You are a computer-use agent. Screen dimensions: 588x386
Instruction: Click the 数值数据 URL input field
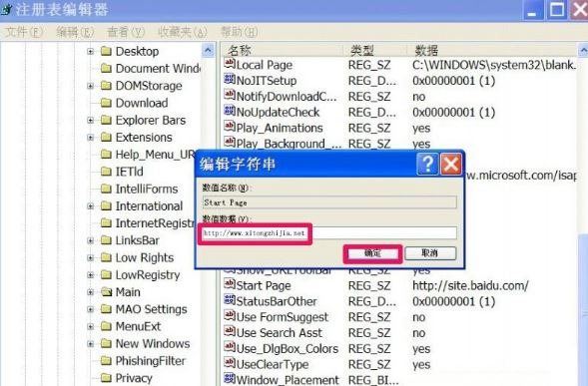tap(329, 233)
